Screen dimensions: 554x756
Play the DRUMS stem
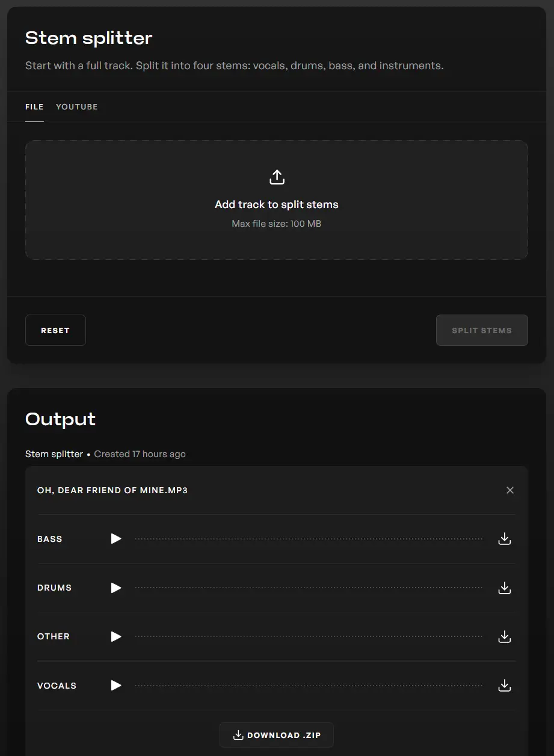[x=116, y=588]
